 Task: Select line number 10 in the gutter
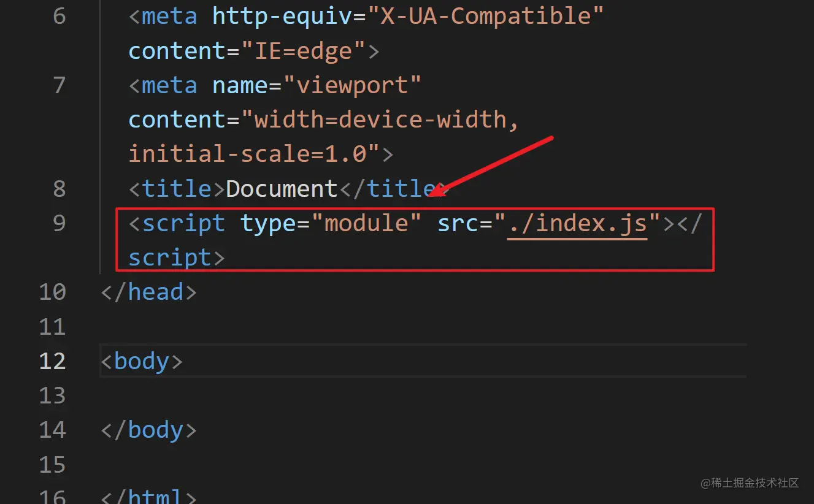[x=52, y=292]
